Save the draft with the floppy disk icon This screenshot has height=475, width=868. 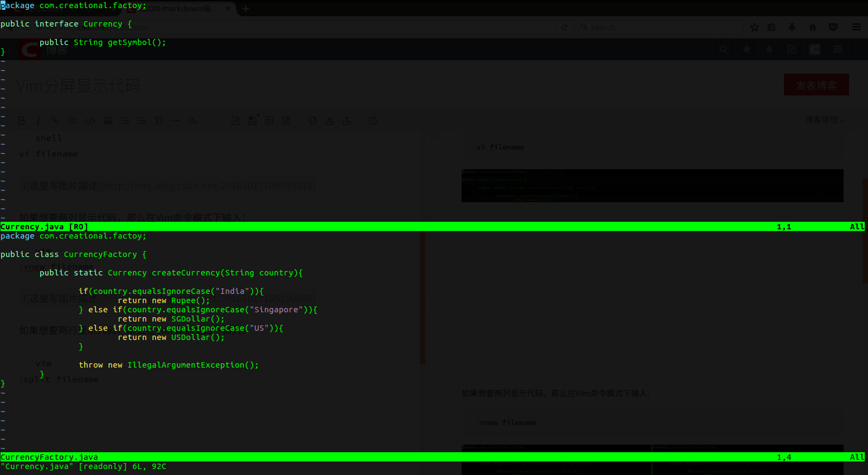253,120
